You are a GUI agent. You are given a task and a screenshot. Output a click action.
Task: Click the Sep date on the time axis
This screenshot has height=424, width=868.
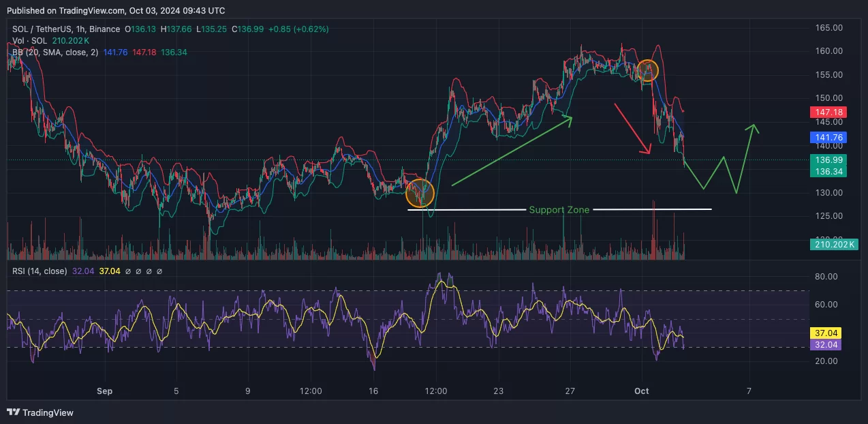(104, 391)
